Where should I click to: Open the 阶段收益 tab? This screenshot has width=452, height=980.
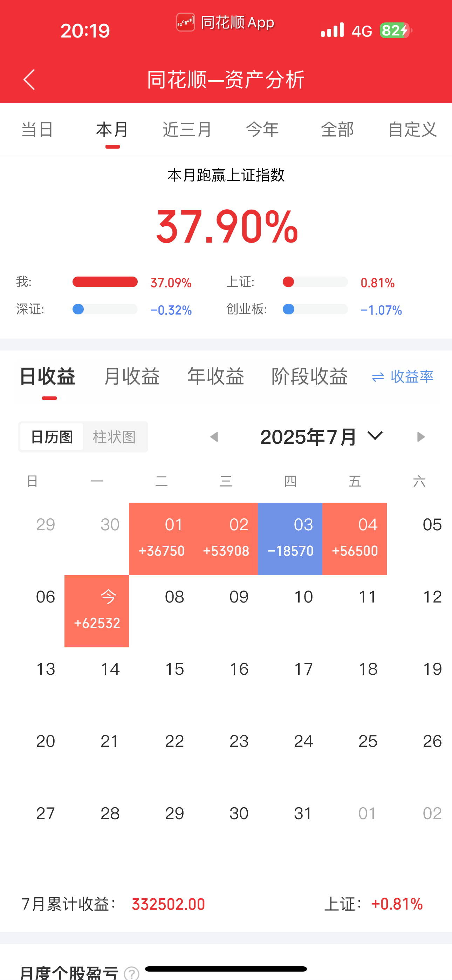click(x=310, y=377)
